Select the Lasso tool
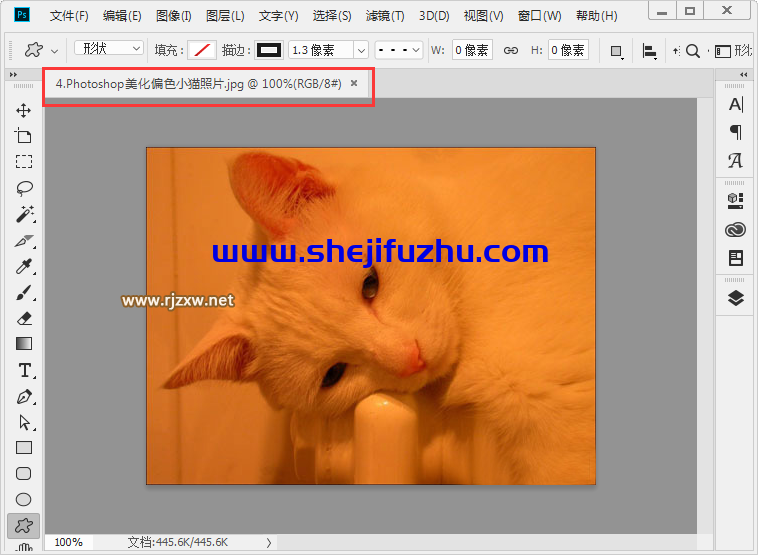The image size is (758, 555). tap(24, 188)
